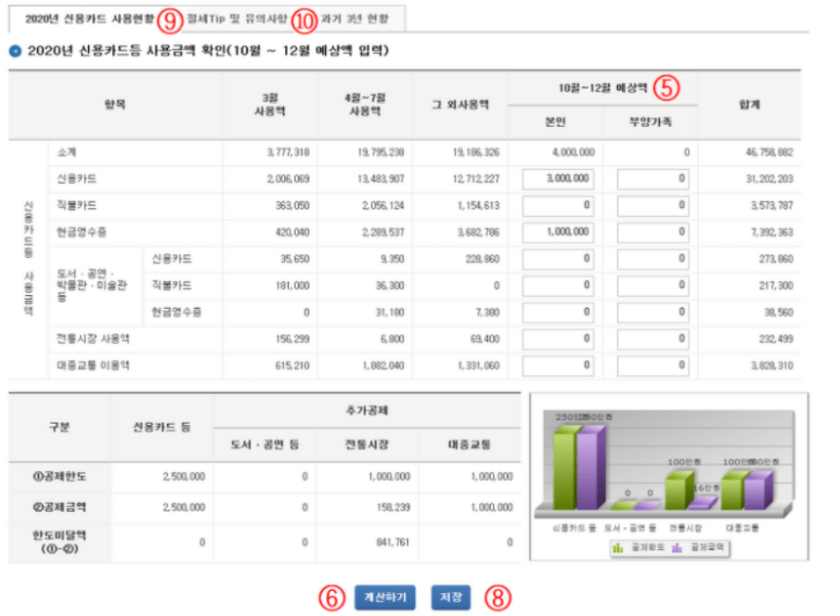Screen dimensions: 840x616
Task: Click the 소계 total 46,758,882
Action: 769,153
